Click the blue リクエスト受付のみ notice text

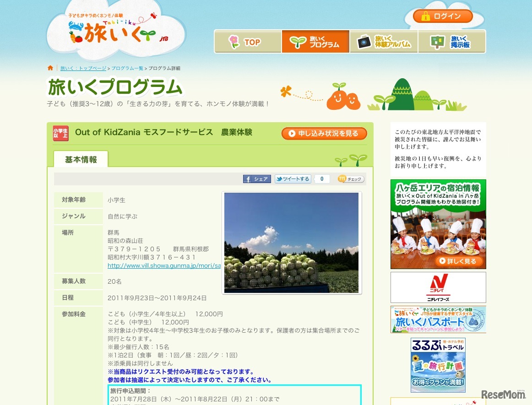click(x=180, y=372)
